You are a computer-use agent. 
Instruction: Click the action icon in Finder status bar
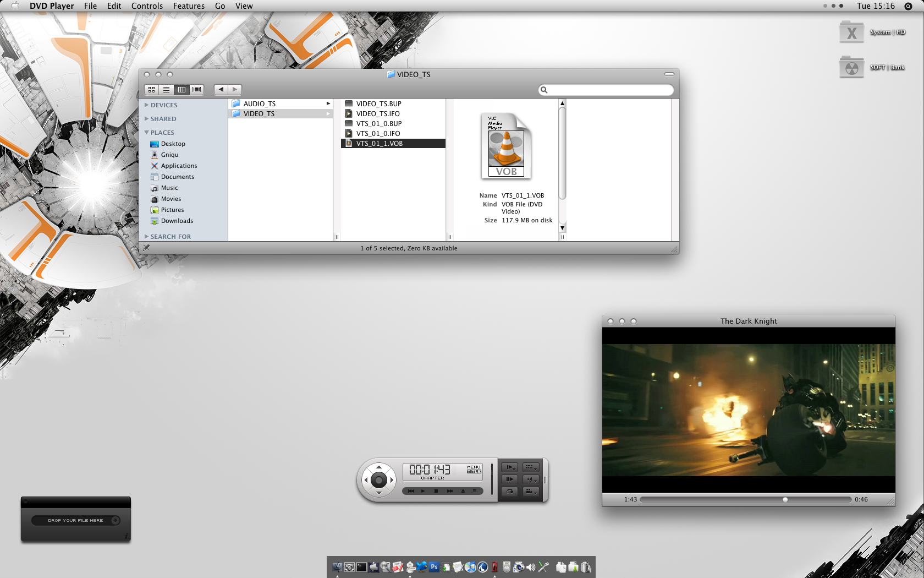146,248
